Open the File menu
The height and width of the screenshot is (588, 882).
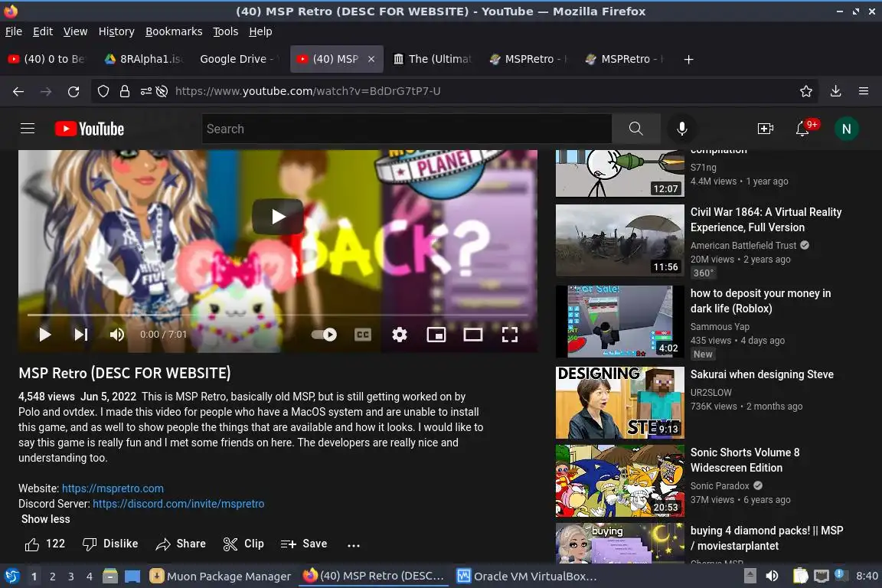tap(14, 31)
